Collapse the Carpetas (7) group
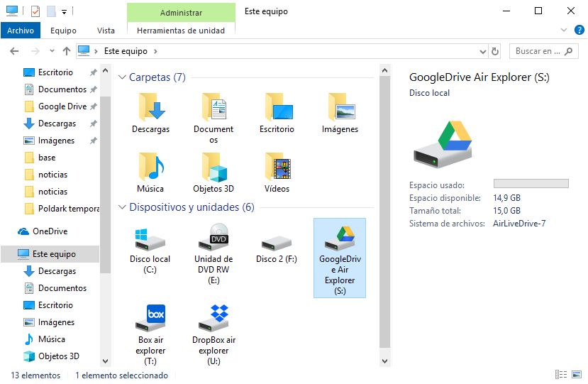 coord(121,77)
